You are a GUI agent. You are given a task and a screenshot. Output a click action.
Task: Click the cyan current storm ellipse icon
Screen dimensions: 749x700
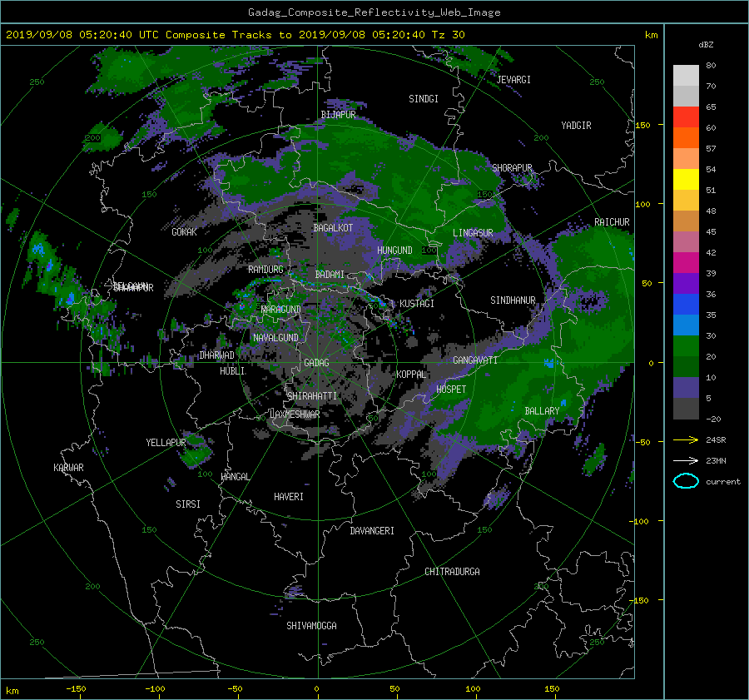click(x=686, y=481)
